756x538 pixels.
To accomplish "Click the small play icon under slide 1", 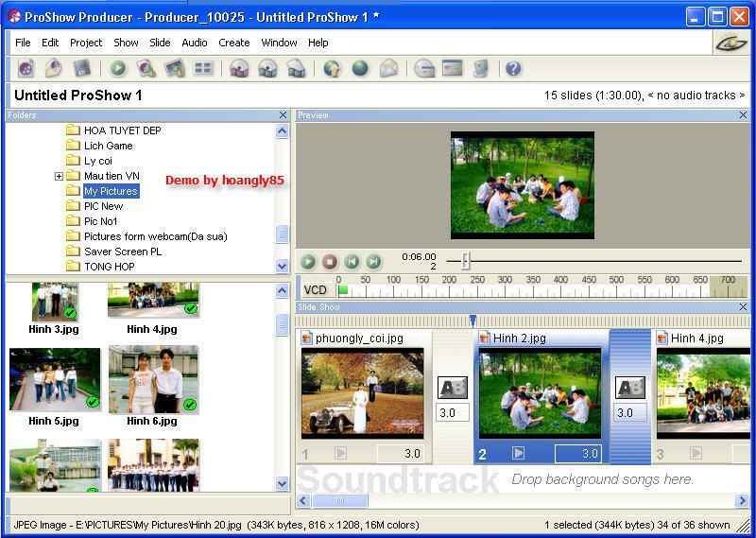I will point(340,453).
